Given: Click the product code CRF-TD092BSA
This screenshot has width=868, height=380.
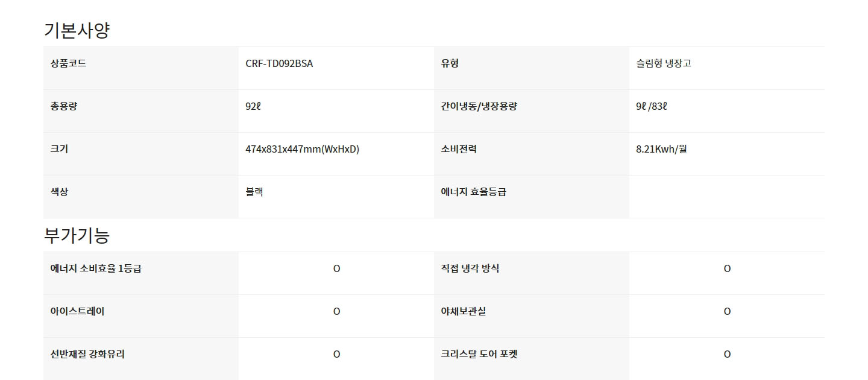Looking at the screenshot, I should [279, 63].
